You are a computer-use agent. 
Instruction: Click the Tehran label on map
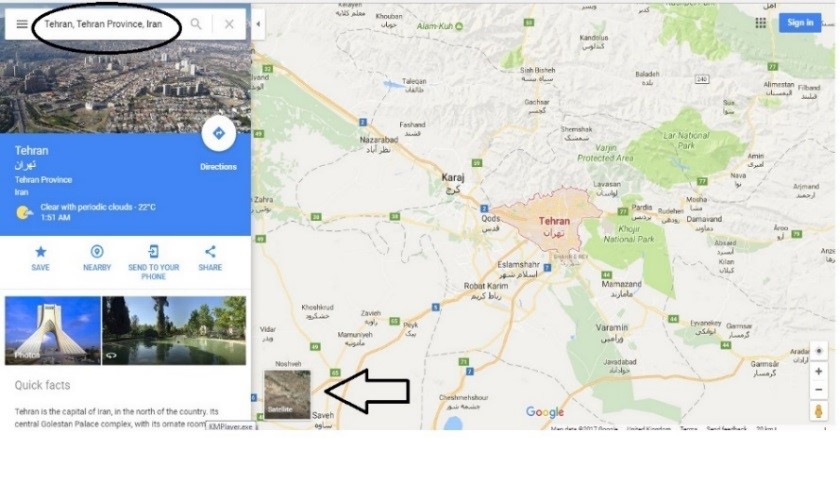coord(554,221)
